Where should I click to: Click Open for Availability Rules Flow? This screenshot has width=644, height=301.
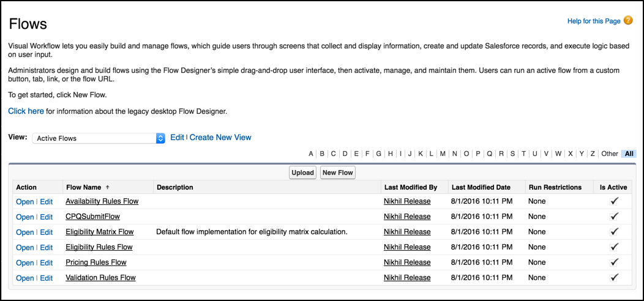pos(25,201)
